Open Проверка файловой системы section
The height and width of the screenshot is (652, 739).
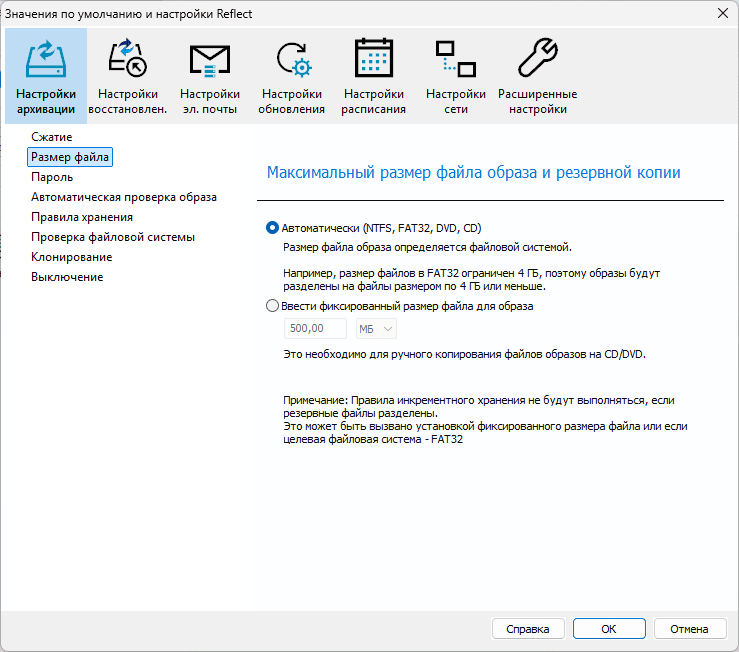coord(113,237)
